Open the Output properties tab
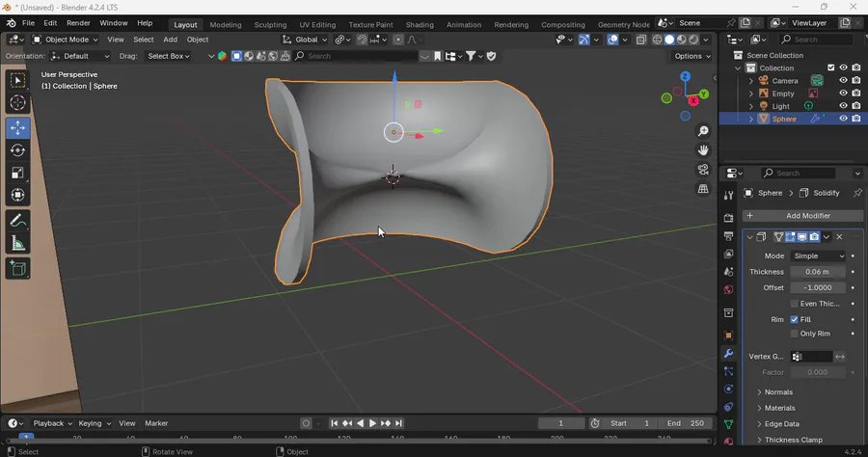868x457 pixels. (x=728, y=236)
